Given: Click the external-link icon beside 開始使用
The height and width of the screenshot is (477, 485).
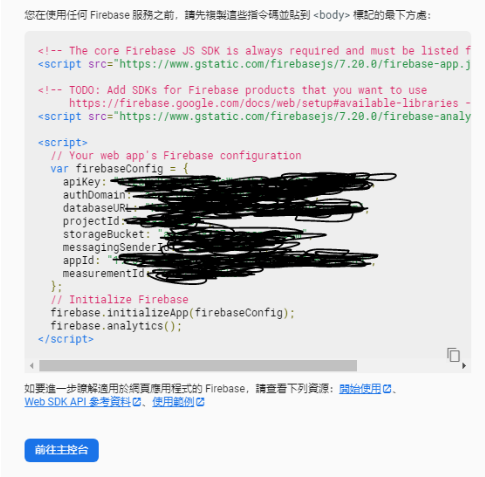Looking at the screenshot, I should (x=387, y=389).
